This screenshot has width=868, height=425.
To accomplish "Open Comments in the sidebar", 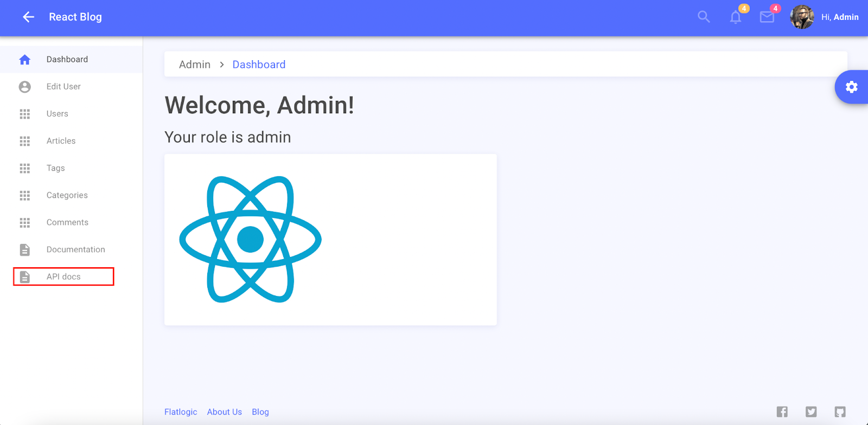I will point(71,222).
